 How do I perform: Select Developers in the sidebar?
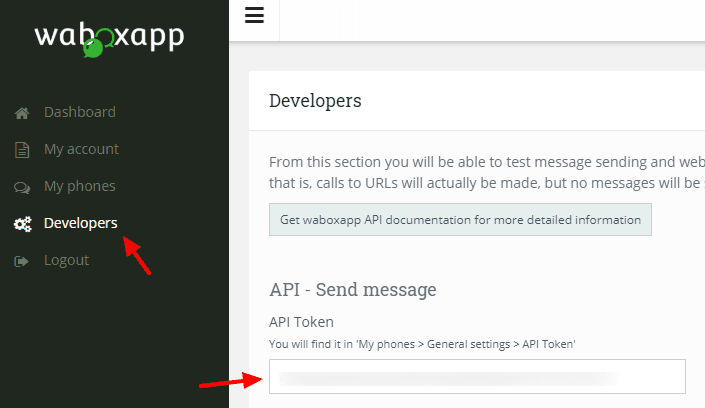pyautogui.click(x=80, y=223)
